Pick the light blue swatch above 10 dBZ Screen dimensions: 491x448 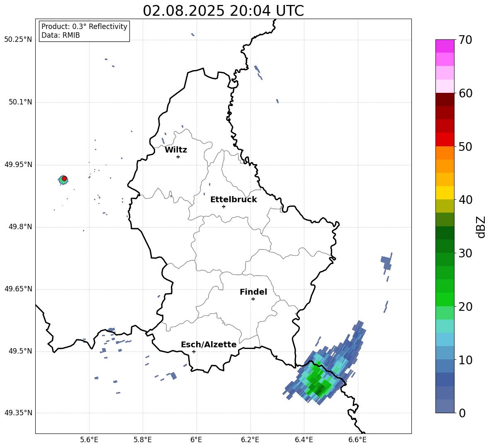coord(445,353)
